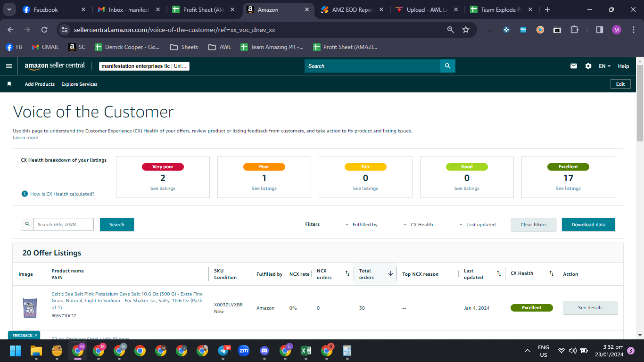Open the Chrome extensions puzzle icon
Viewport: 644px width, 362px height.
[574, 30]
